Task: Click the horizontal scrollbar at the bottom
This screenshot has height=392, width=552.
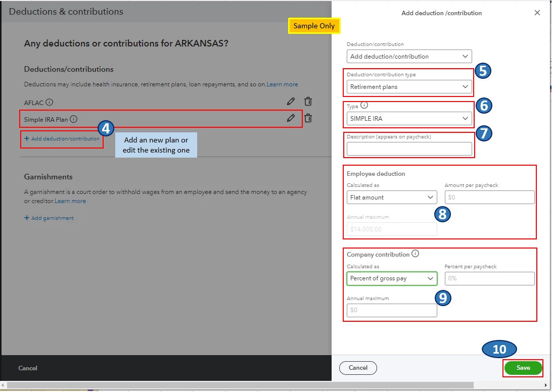Action: point(241,385)
